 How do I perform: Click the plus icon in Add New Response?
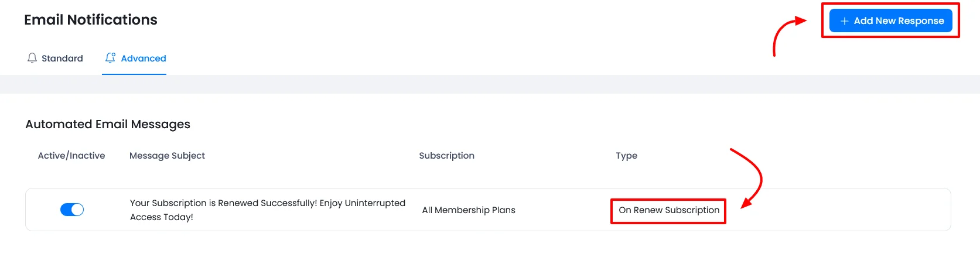[x=844, y=21]
